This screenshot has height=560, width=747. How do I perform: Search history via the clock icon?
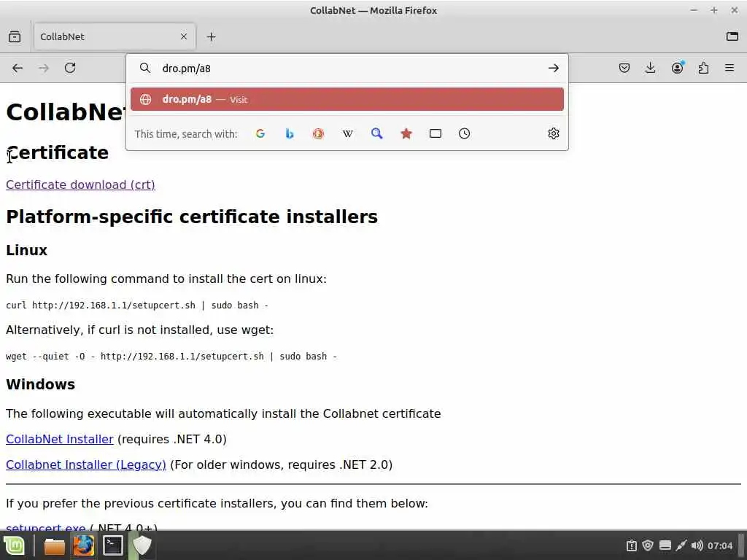tap(465, 134)
